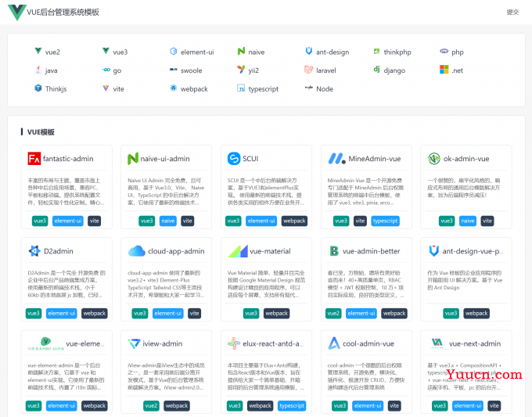532x417 pixels.
Task: Pick the ant-design category icon
Action: [309, 51]
